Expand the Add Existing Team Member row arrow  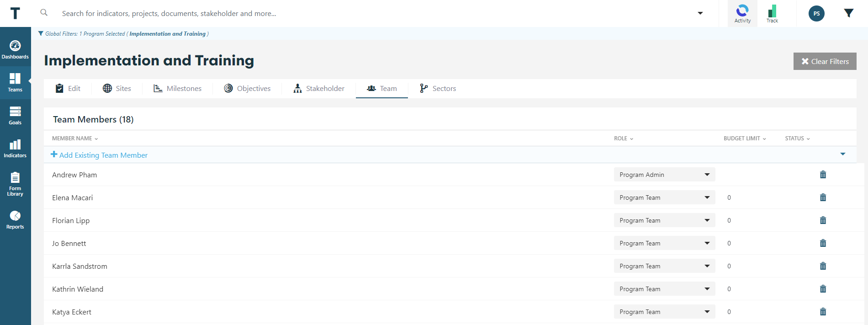coord(842,155)
